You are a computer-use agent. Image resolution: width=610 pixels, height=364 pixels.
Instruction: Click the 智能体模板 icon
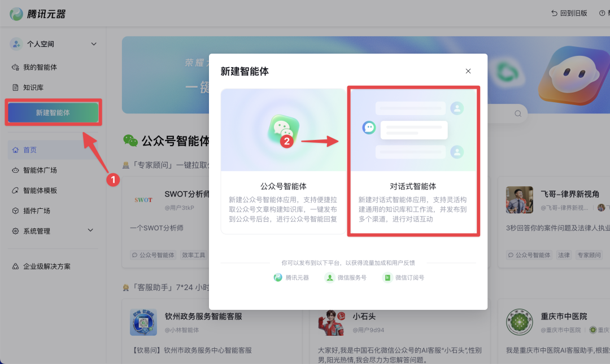click(x=15, y=190)
